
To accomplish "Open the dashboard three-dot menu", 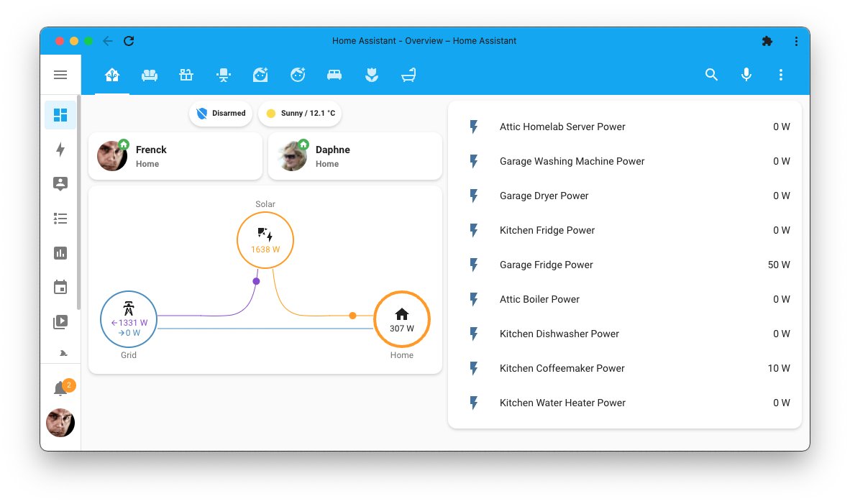I will 781,75.
